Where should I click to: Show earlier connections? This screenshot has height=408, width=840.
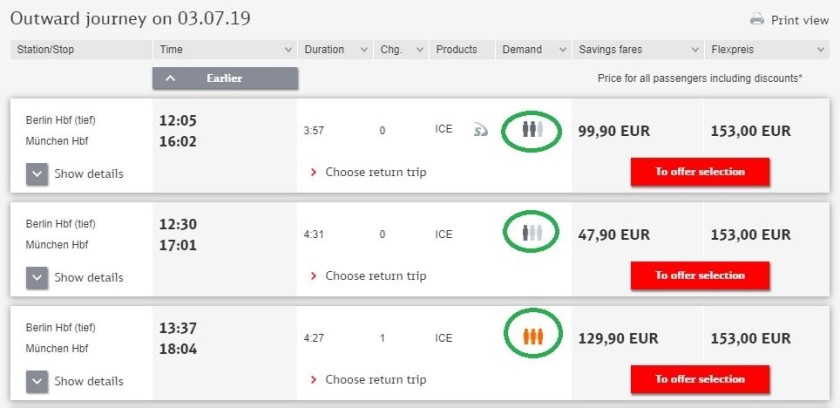pyautogui.click(x=225, y=78)
